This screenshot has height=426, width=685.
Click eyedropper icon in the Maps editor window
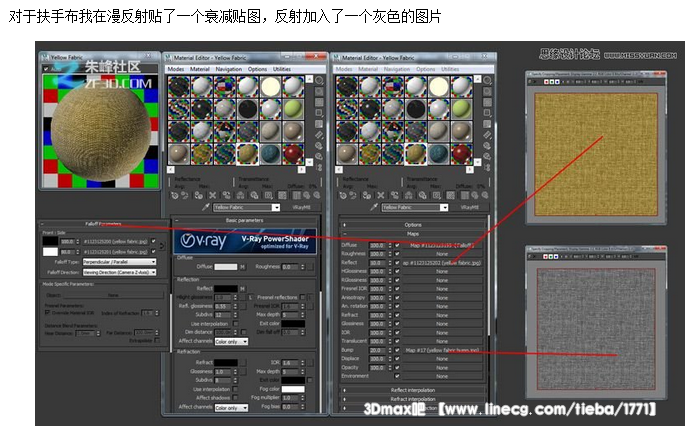[374, 207]
